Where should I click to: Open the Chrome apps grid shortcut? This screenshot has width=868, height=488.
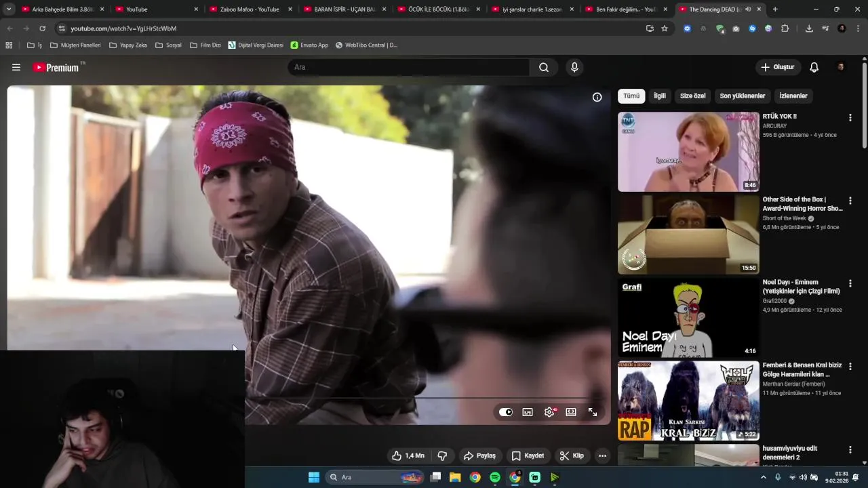pyautogui.click(x=9, y=45)
